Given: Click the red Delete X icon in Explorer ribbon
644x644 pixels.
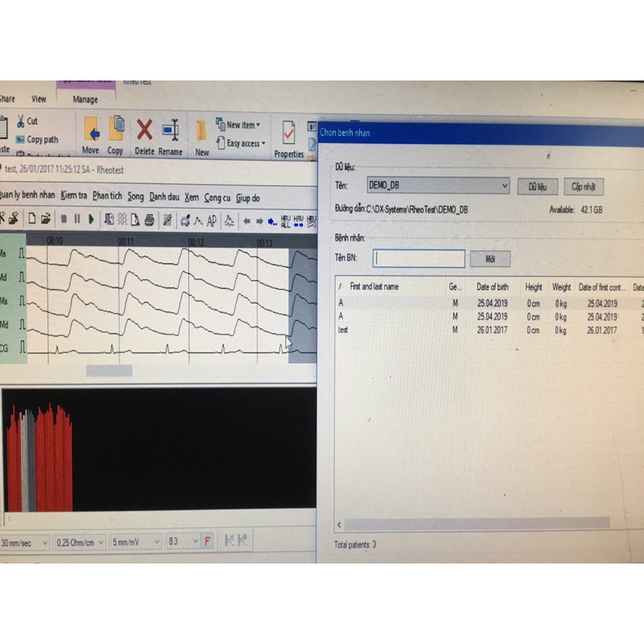Looking at the screenshot, I should click(145, 130).
